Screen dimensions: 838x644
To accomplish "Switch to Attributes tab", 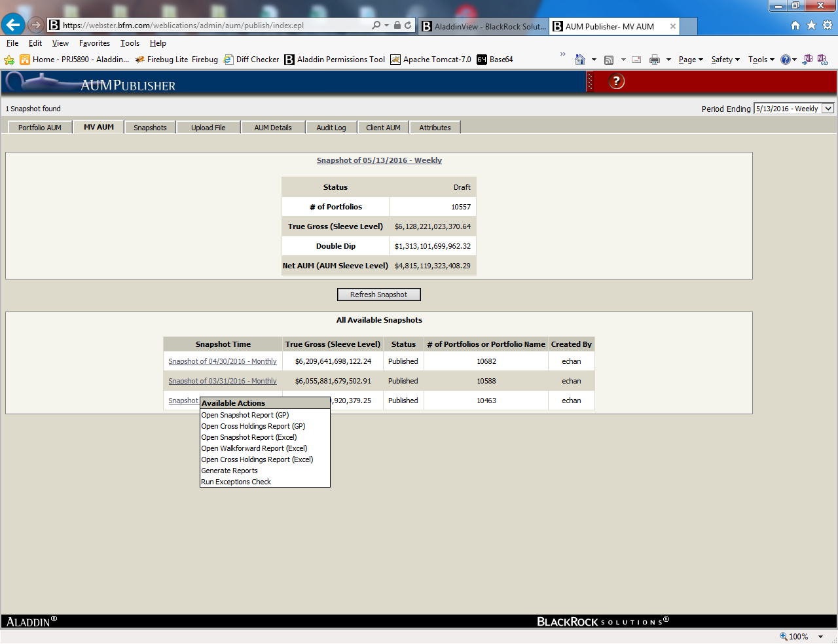I will 435,128.
